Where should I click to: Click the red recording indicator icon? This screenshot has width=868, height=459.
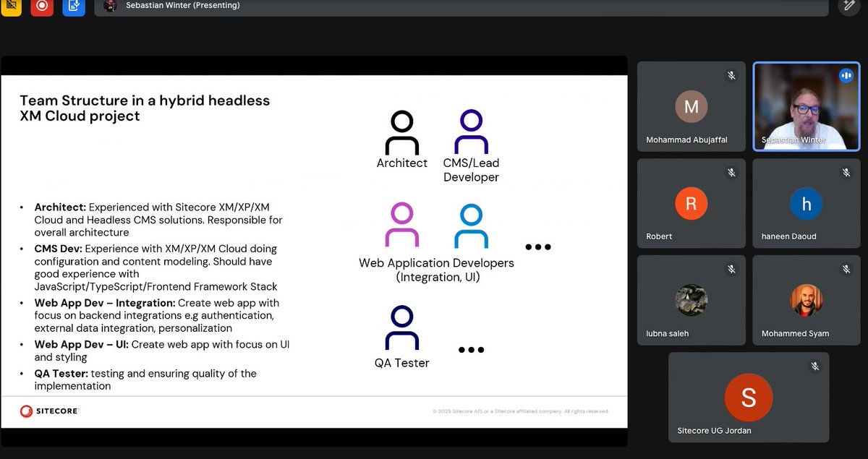pyautogui.click(x=42, y=6)
